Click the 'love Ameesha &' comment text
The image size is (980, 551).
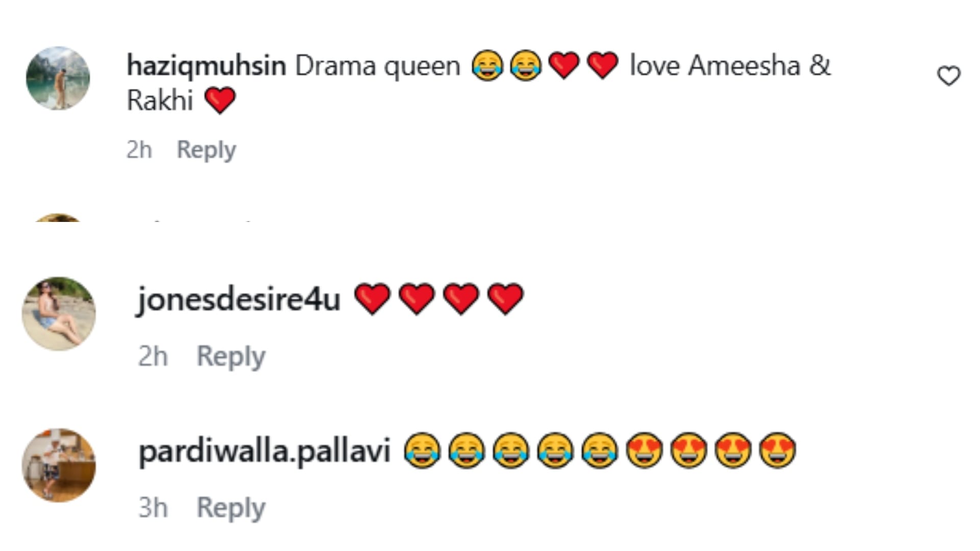(730, 66)
